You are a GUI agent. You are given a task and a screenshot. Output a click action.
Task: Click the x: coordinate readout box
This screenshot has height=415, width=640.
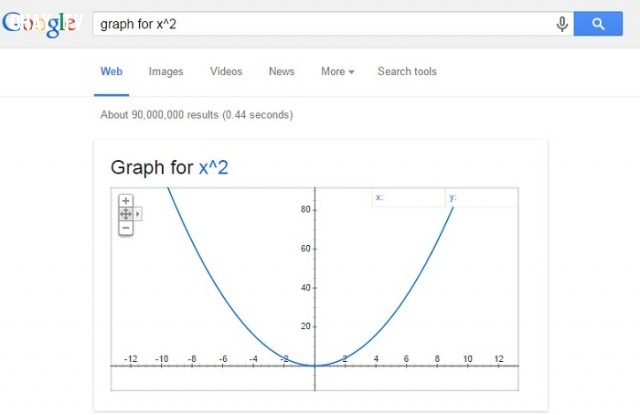click(408, 198)
